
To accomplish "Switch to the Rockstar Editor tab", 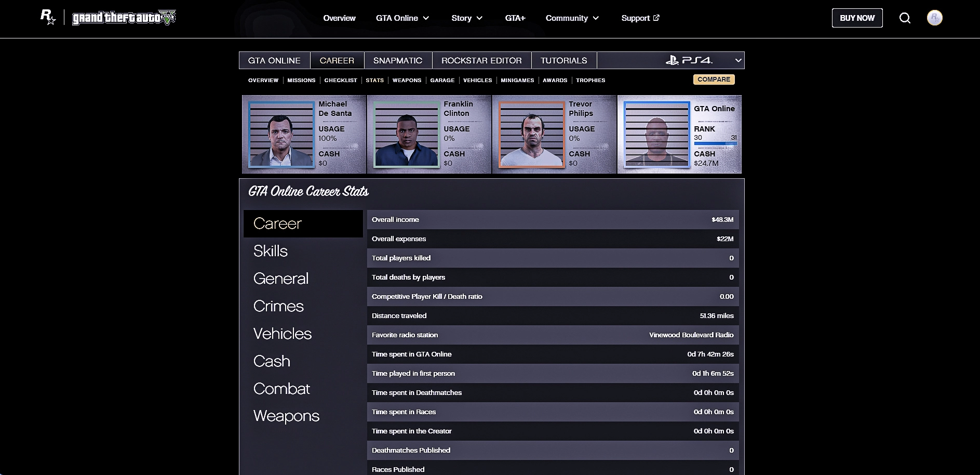I will (481, 60).
